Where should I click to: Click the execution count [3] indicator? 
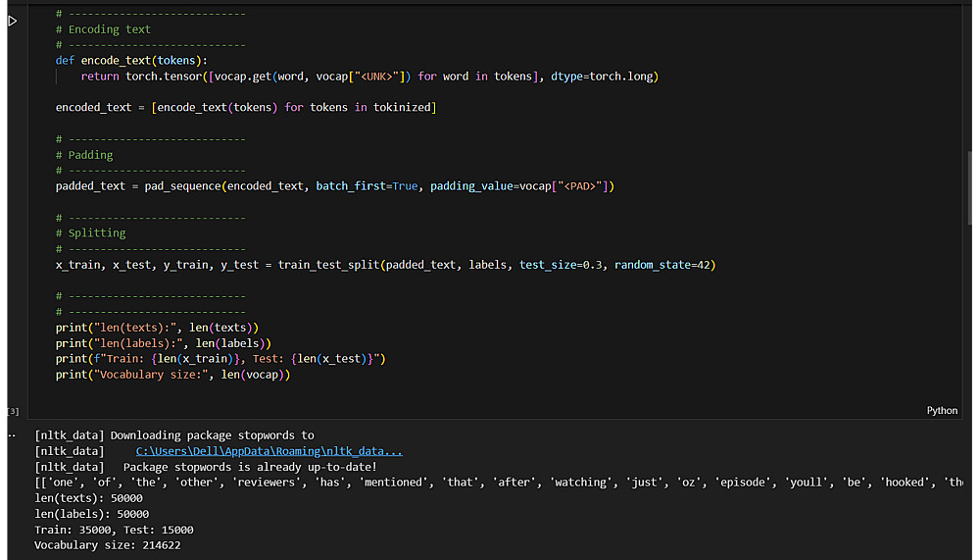click(13, 411)
